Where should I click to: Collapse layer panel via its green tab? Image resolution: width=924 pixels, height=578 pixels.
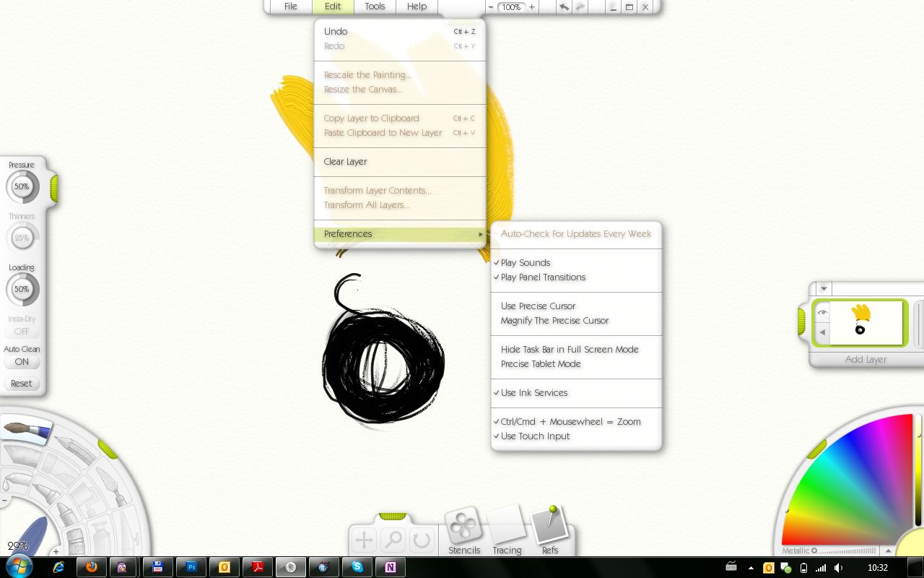tap(801, 322)
